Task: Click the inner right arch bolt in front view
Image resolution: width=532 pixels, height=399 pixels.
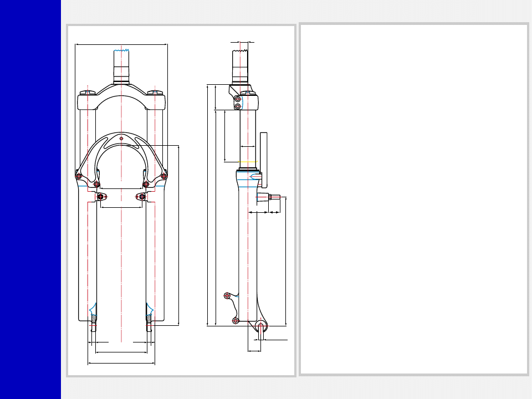Action: pyautogui.click(x=146, y=184)
